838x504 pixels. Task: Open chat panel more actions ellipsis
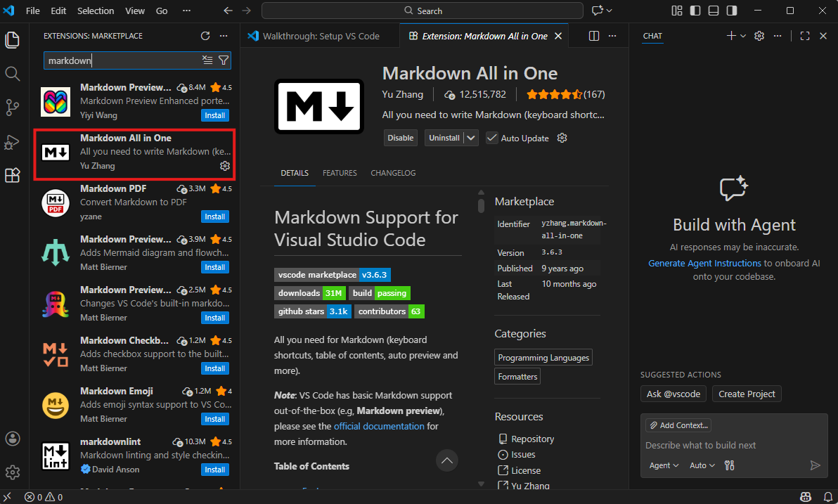[778, 36]
